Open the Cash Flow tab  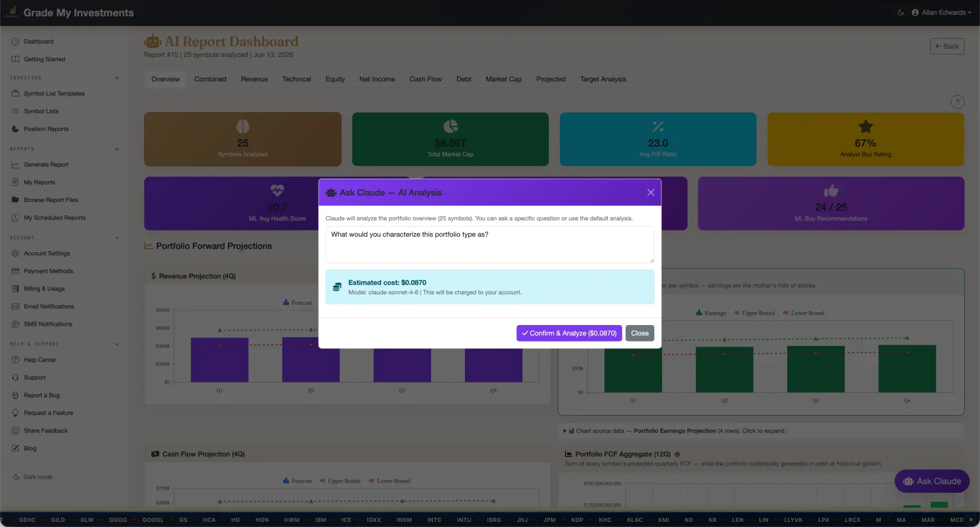pos(426,80)
